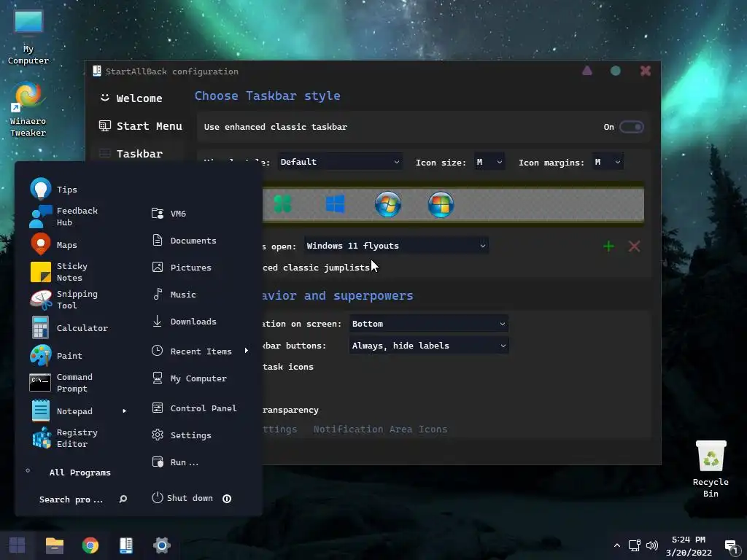Viewport: 747px width, 560px height.
Task: Launch Registry Editor
Action: point(64,438)
